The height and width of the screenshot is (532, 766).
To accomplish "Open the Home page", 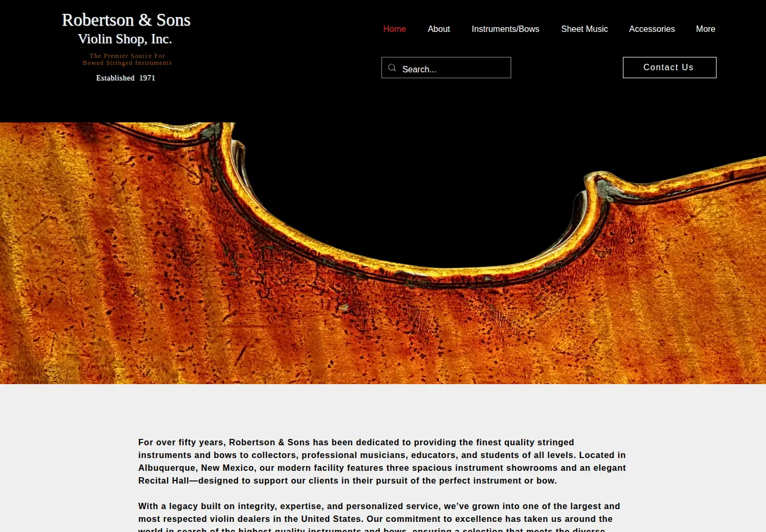I will point(394,29).
